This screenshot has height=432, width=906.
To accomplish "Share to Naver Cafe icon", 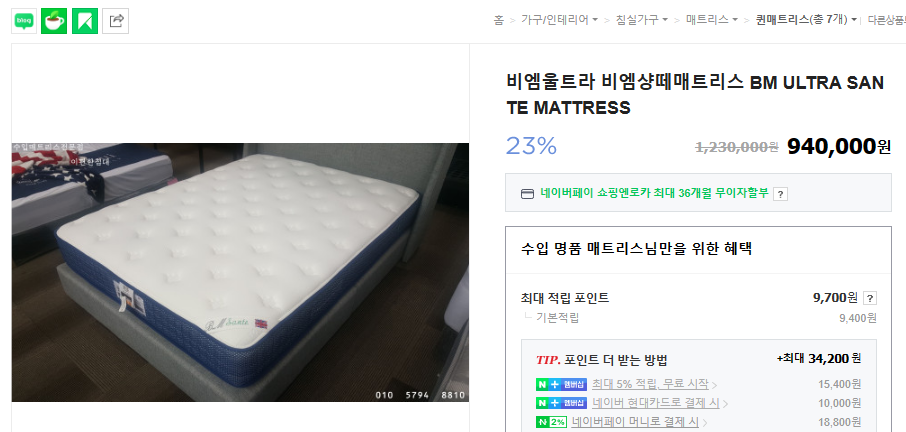I will pos(54,21).
